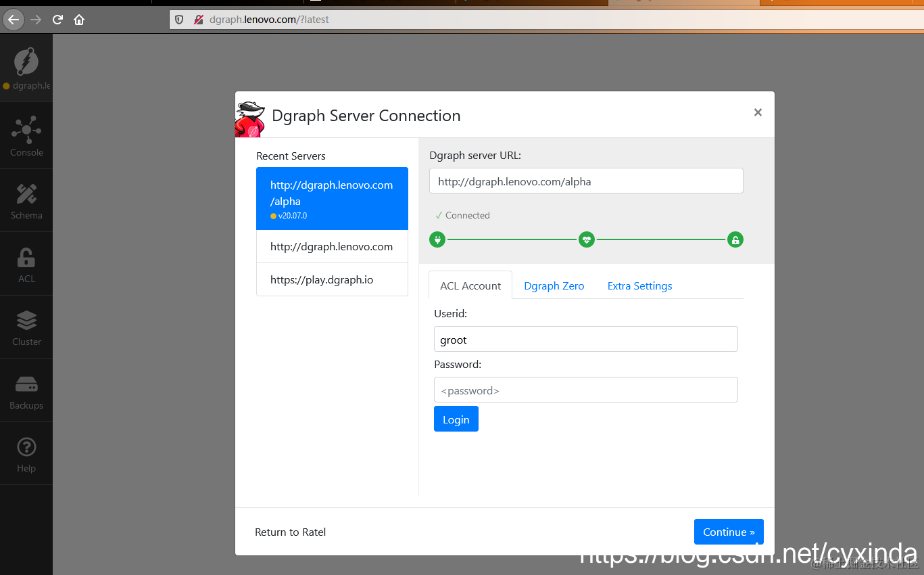
Task: Click the Connected status text
Action: 467,215
